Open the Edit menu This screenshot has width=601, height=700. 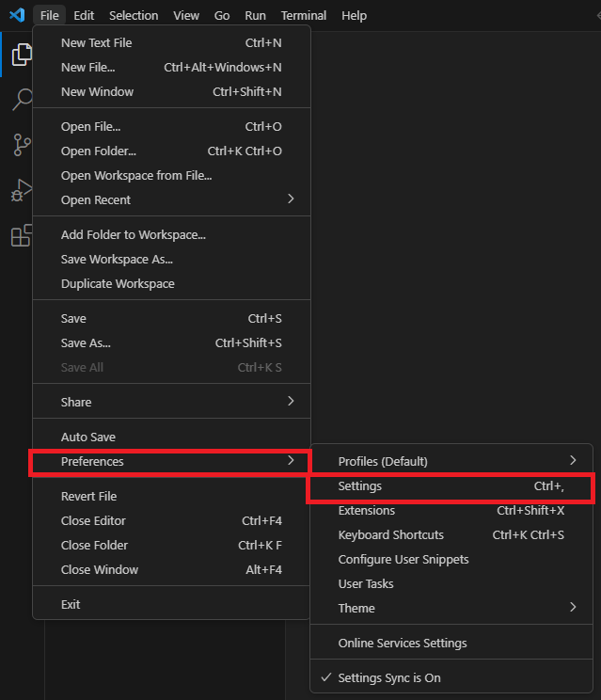pos(84,16)
